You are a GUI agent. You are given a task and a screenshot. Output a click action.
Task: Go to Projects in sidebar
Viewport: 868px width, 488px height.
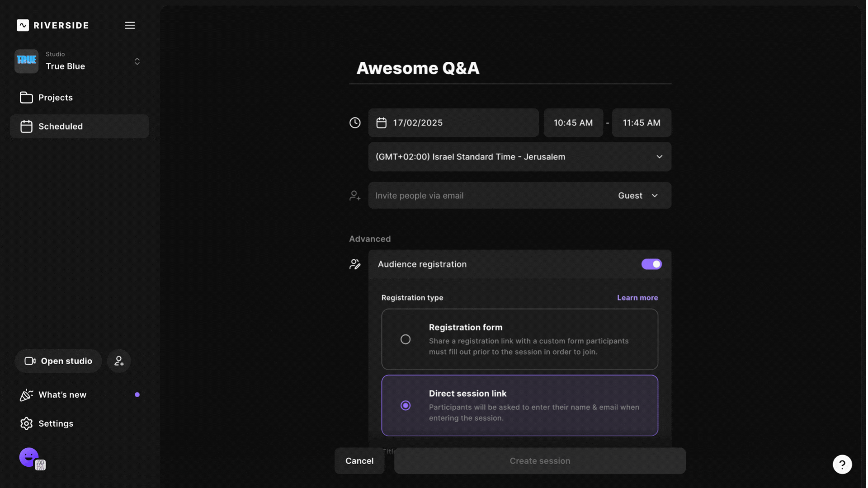tap(55, 98)
